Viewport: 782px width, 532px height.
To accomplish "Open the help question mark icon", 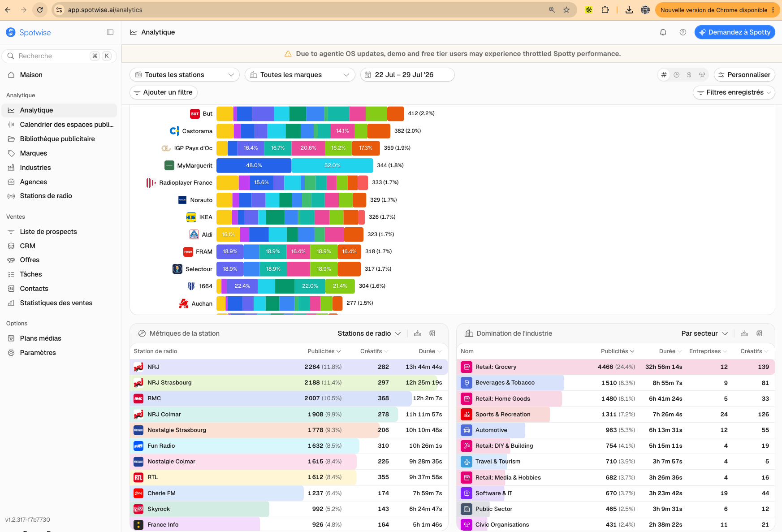I will (x=683, y=32).
